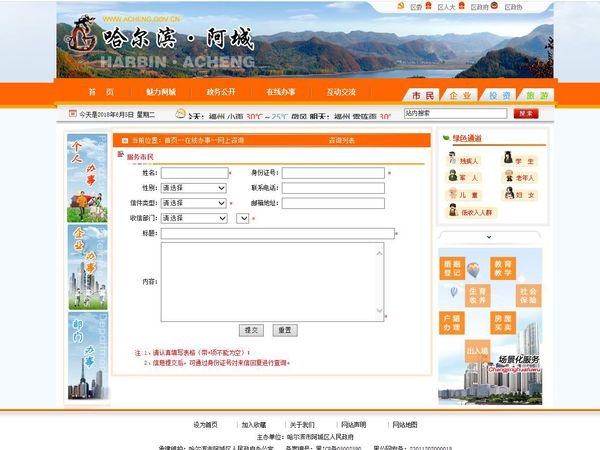
Task: Switch to the 旅游 tab
Action: 537,95
